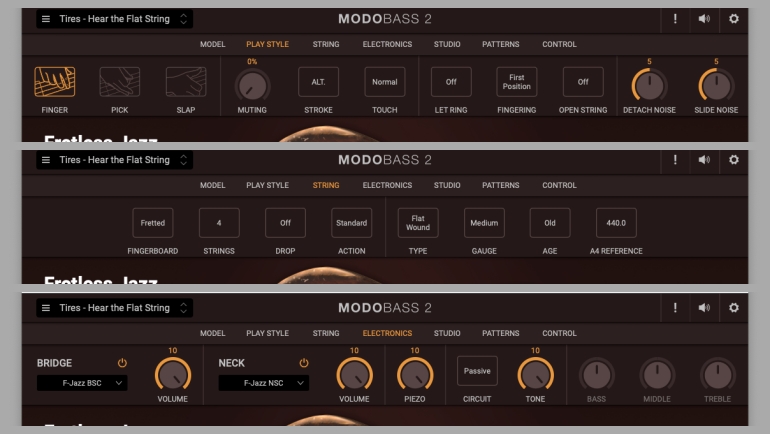Toggle Fingerboard Fretted setting

pos(153,222)
